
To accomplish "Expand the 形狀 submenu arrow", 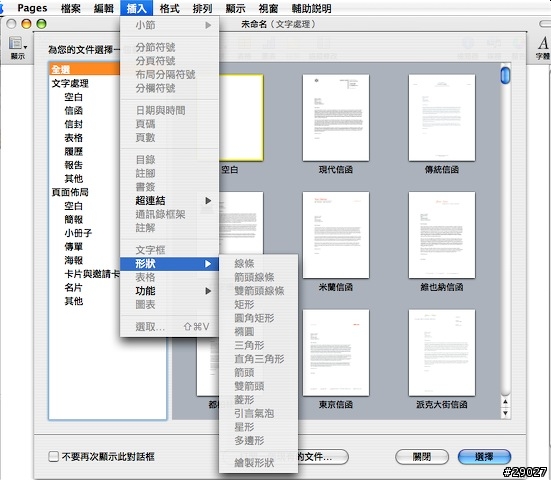I will [x=208, y=264].
